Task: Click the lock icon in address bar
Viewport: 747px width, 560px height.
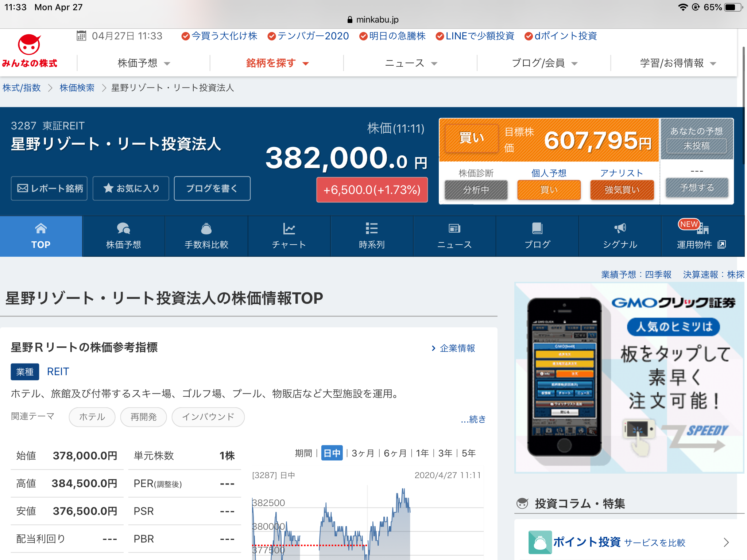Action: tap(350, 20)
